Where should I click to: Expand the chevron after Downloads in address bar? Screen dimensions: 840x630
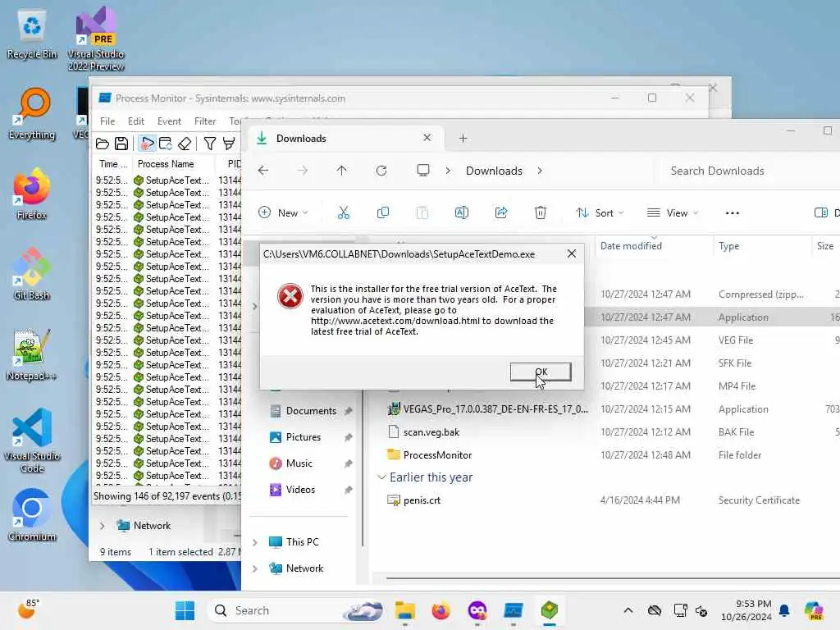coord(540,171)
